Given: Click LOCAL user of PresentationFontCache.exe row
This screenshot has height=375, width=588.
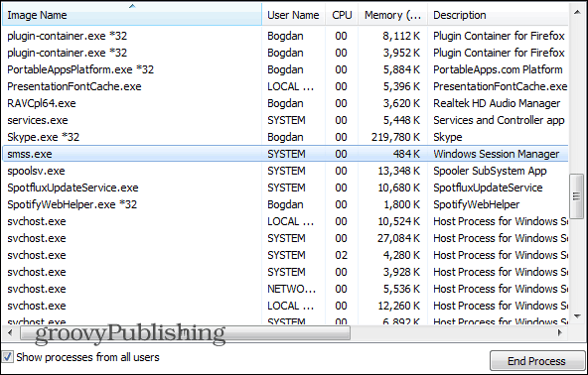Looking at the screenshot, I should [x=290, y=86].
